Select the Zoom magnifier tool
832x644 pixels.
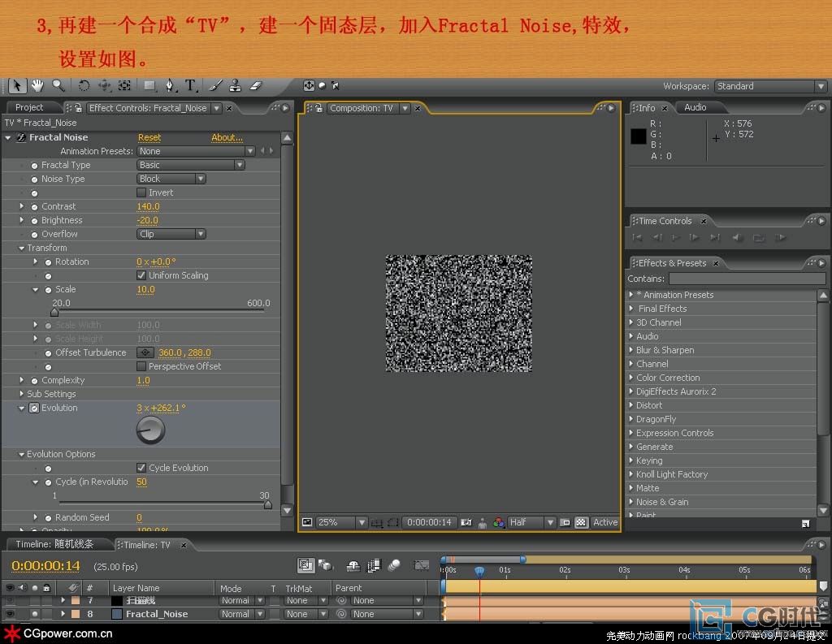click(58, 85)
